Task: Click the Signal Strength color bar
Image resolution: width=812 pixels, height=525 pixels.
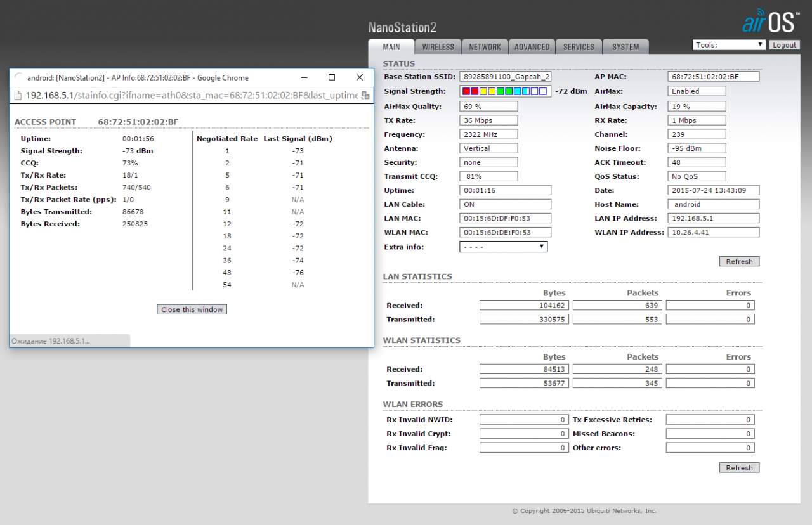Action: click(x=504, y=91)
